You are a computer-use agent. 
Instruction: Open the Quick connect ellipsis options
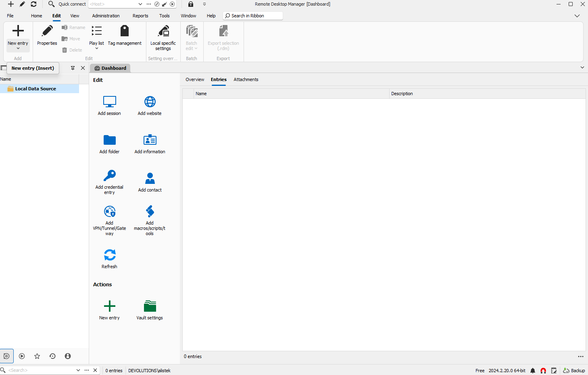coord(149,4)
